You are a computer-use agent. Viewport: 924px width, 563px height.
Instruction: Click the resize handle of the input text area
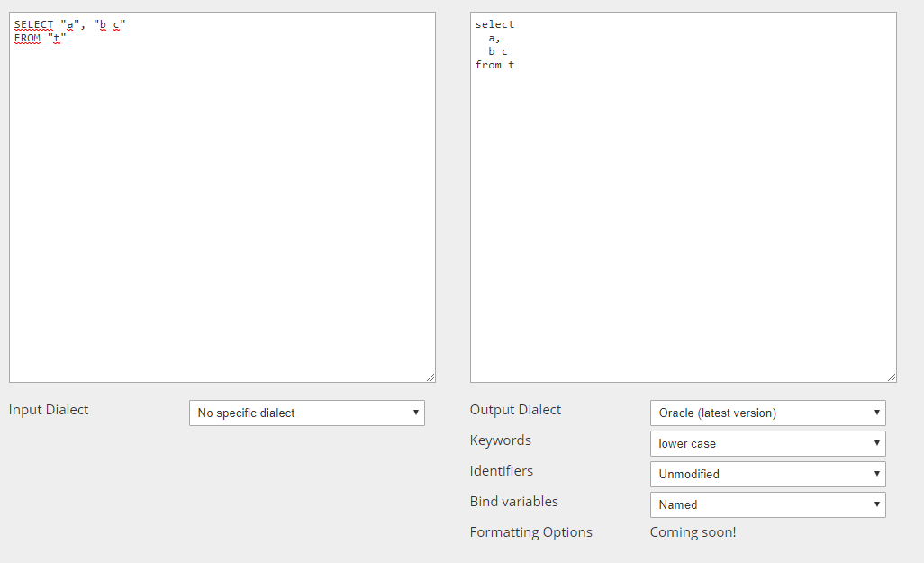coord(430,377)
